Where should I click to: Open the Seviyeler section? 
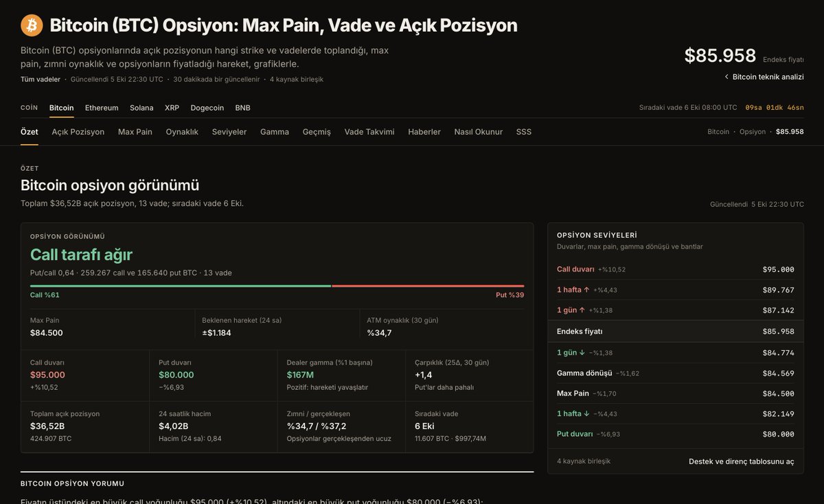coord(229,132)
